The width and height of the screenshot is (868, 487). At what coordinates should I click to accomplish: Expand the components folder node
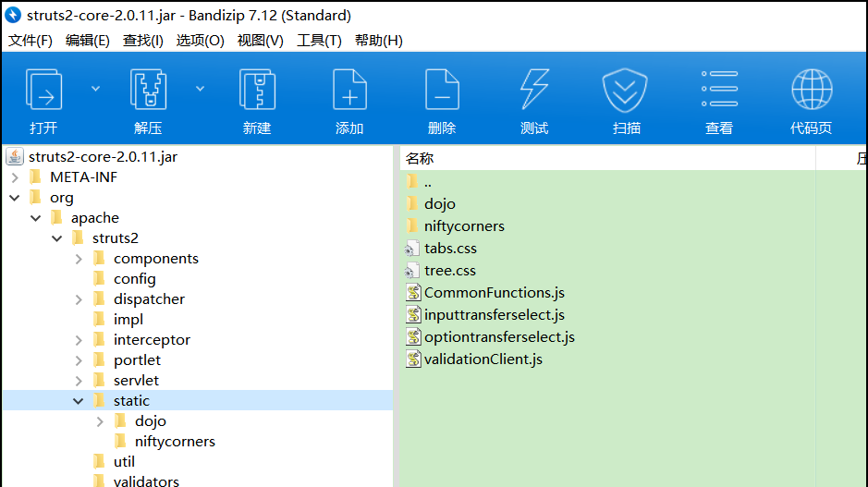tap(79, 259)
